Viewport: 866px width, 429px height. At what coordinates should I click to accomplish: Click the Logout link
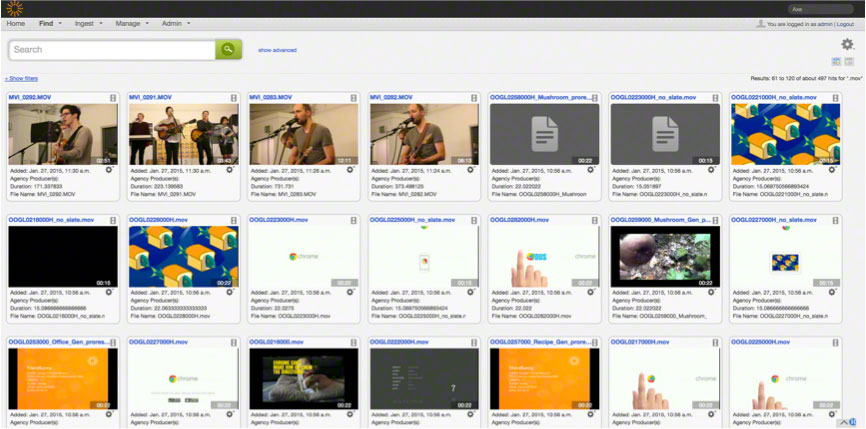coord(846,24)
